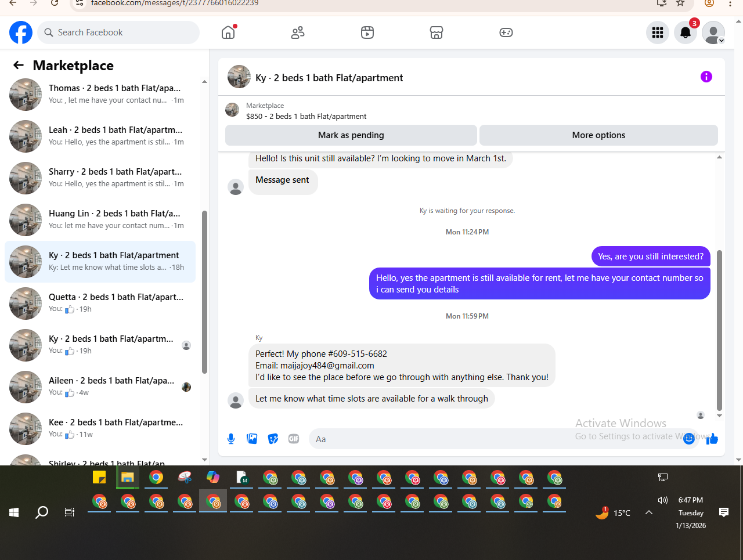Attach a photo with the image icon
Screen dimensions: 743x560
coord(252,439)
